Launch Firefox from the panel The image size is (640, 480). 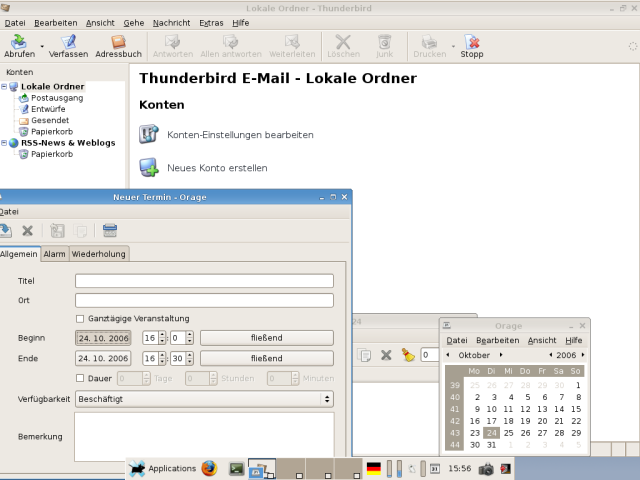[x=209, y=469]
